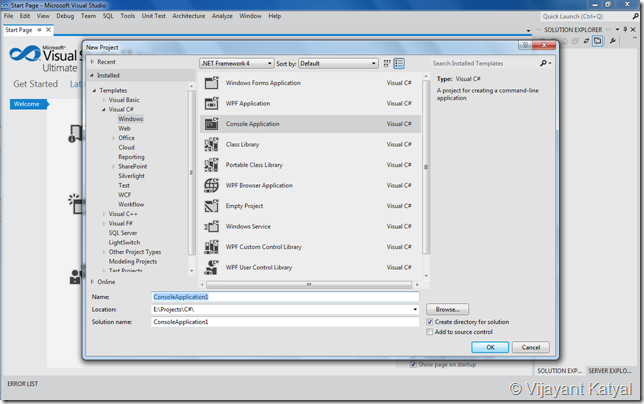
Task: Click the Quick Launch search box
Action: 586,16
